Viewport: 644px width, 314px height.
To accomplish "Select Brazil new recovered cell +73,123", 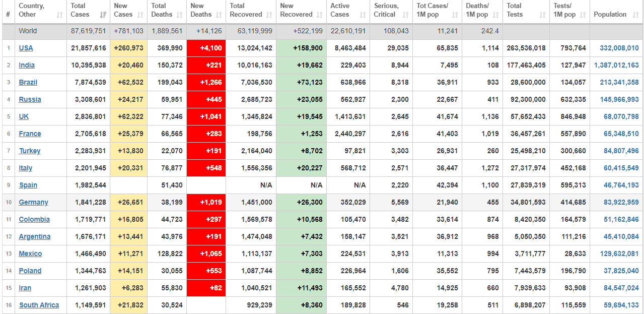I will click(x=302, y=83).
